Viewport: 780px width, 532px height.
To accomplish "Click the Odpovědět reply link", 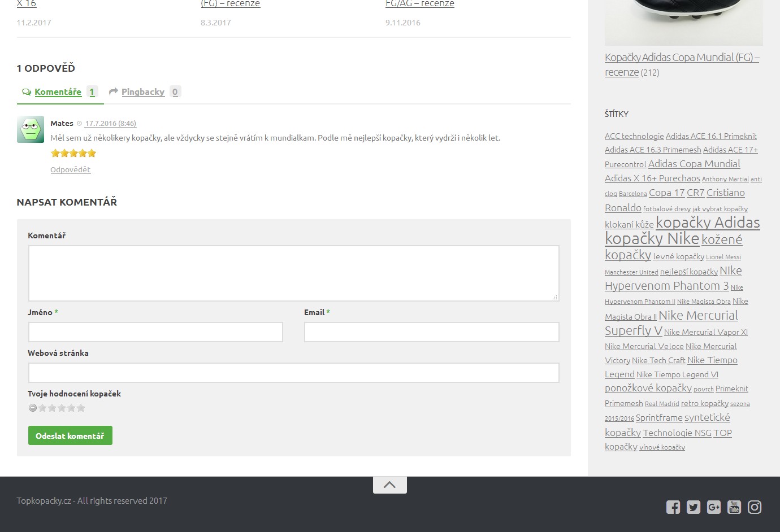I will 70,169.
